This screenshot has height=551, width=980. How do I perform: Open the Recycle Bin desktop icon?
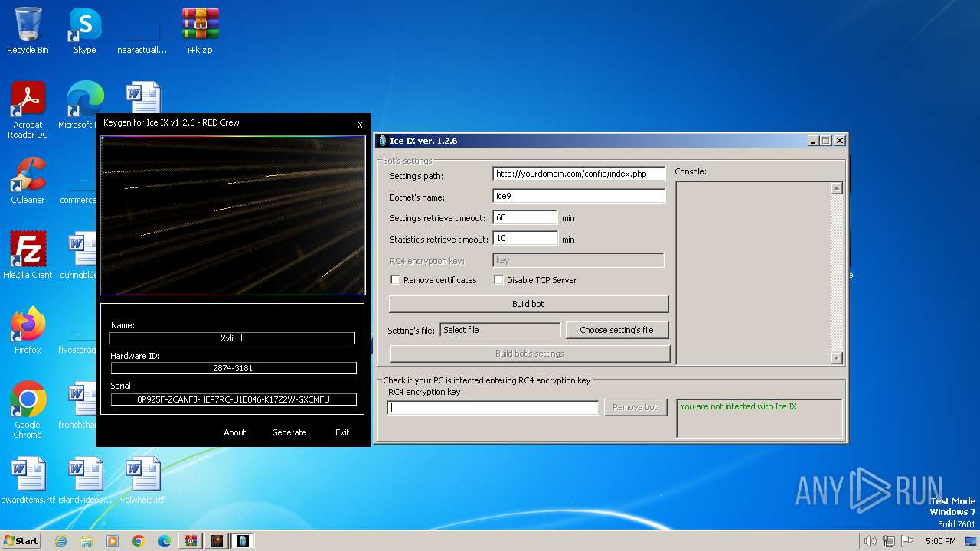(28, 31)
